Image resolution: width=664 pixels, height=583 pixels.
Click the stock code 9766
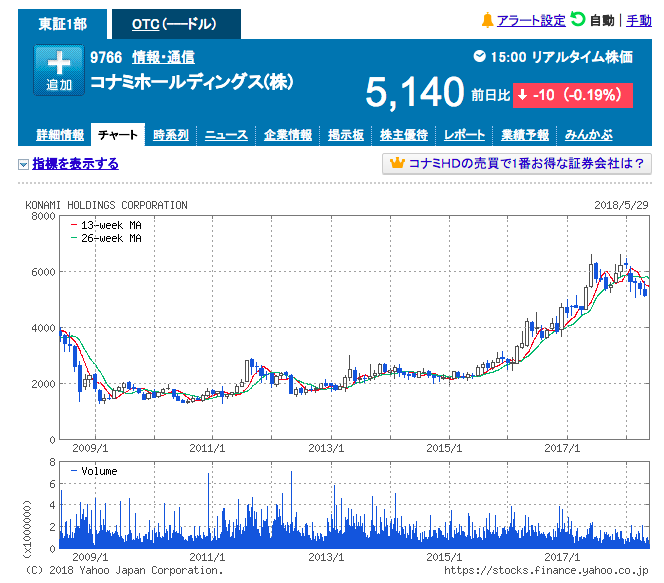pos(106,57)
